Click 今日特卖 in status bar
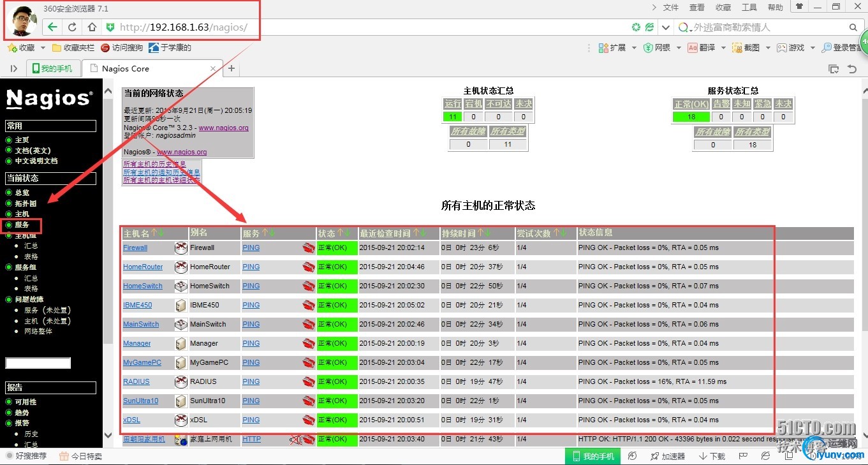Image resolution: width=868 pixels, height=465 pixels. click(x=81, y=456)
